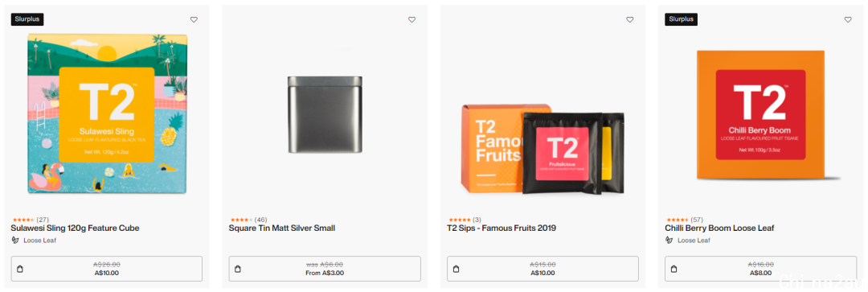The height and width of the screenshot is (292, 868).
Task: Click Sulawesi Sling product image
Action: pyautogui.click(x=108, y=113)
